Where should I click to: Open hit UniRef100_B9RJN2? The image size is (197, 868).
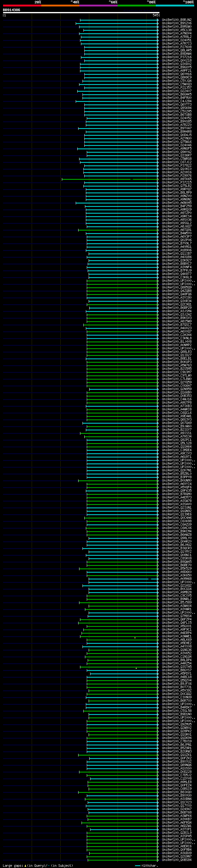[176, 20]
